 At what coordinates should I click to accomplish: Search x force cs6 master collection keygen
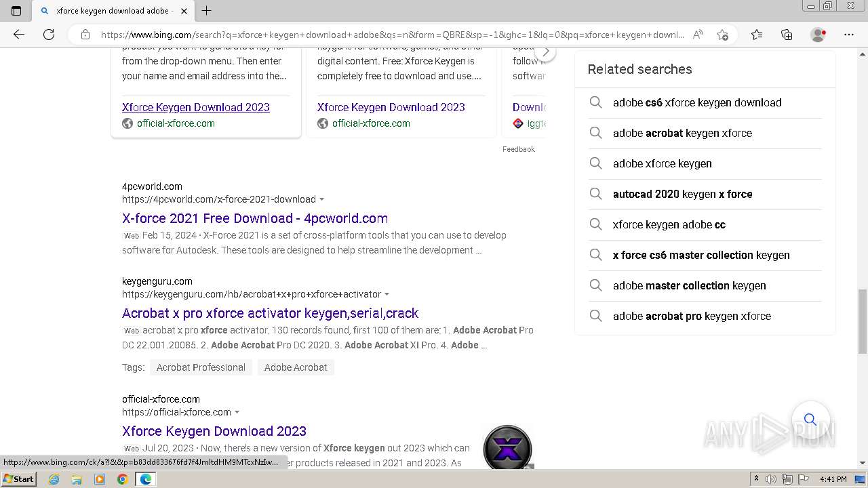[x=705, y=255]
